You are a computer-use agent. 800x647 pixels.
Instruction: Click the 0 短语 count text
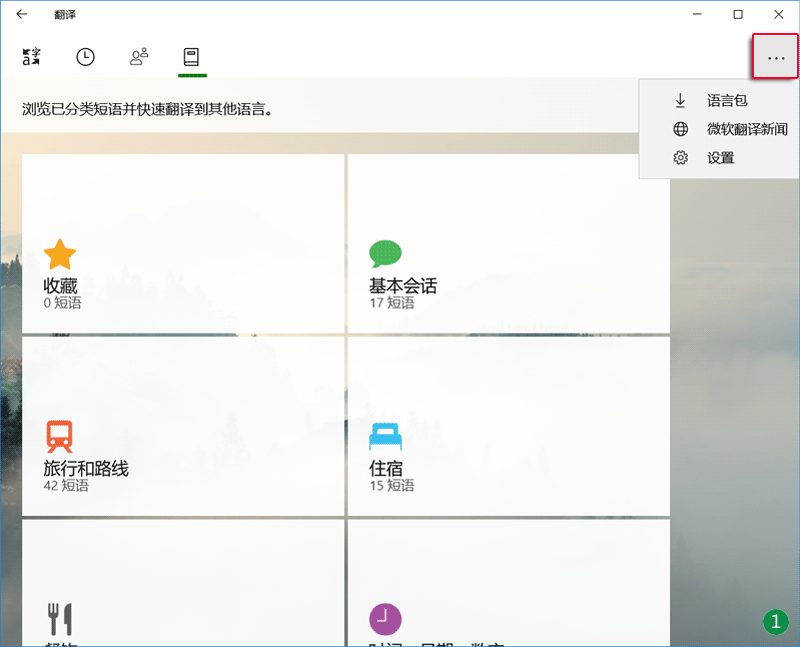pyautogui.click(x=62, y=303)
